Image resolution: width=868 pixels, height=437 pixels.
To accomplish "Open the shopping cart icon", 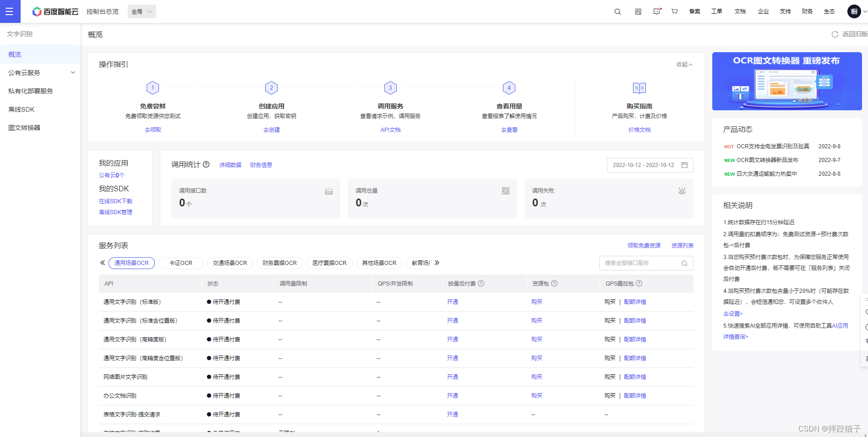I will coord(674,12).
